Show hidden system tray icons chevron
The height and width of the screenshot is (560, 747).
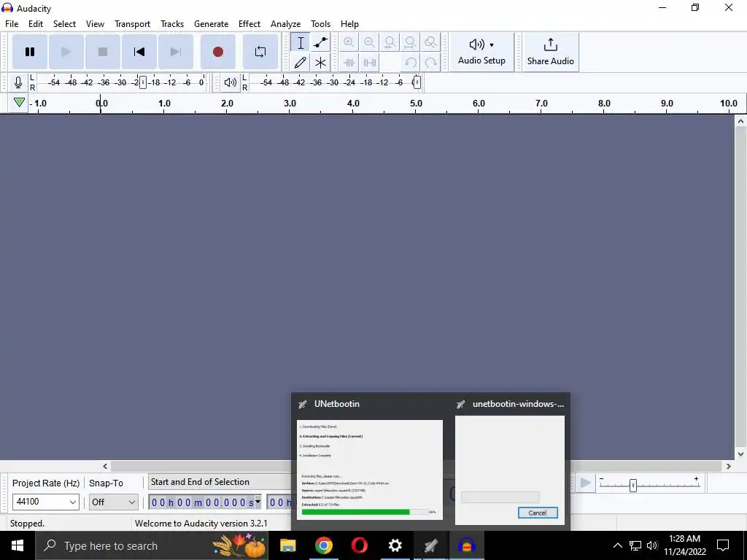[x=617, y=545]
